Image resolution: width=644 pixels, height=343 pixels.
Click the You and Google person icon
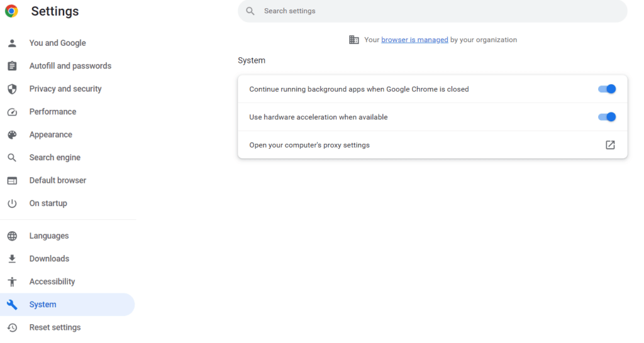pos(12,43)
